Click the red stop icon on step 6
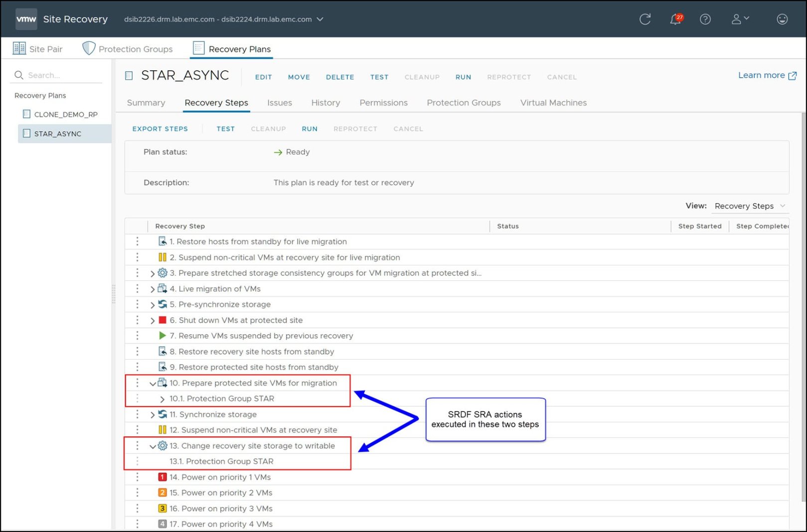 tap(162, 320)
